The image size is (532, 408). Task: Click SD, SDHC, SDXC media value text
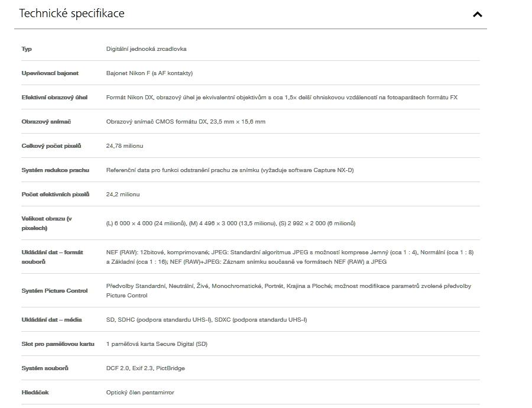coord(207,320)
